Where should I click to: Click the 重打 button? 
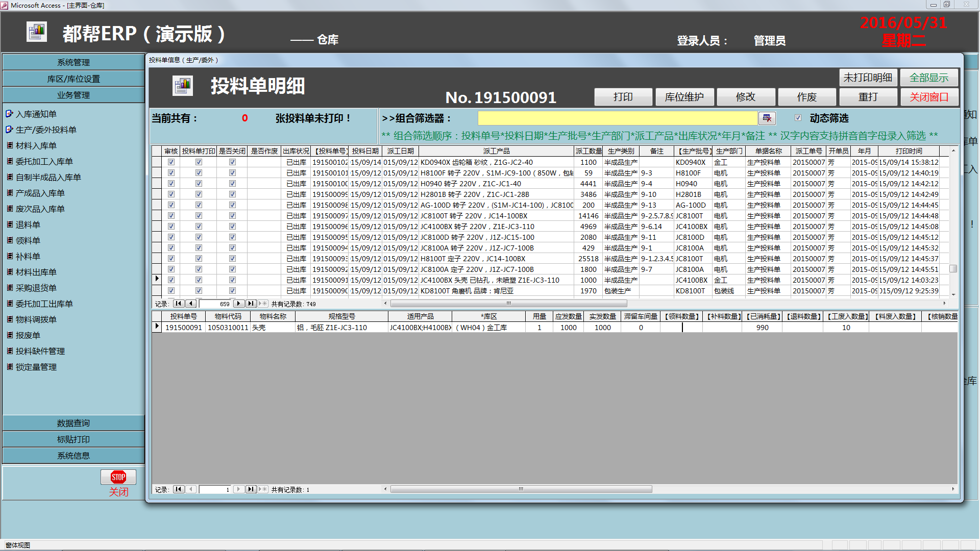868,97
